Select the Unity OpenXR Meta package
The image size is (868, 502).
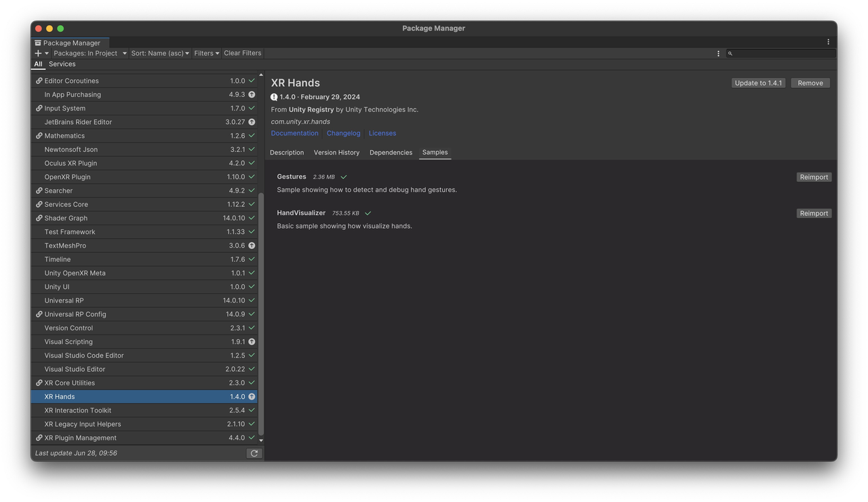[144, 273]
